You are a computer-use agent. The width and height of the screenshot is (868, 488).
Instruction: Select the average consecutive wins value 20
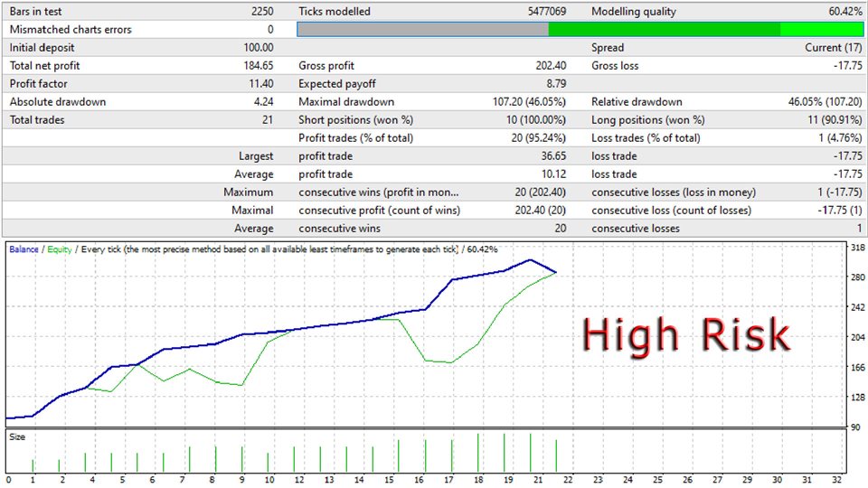[x=561, y=228]
